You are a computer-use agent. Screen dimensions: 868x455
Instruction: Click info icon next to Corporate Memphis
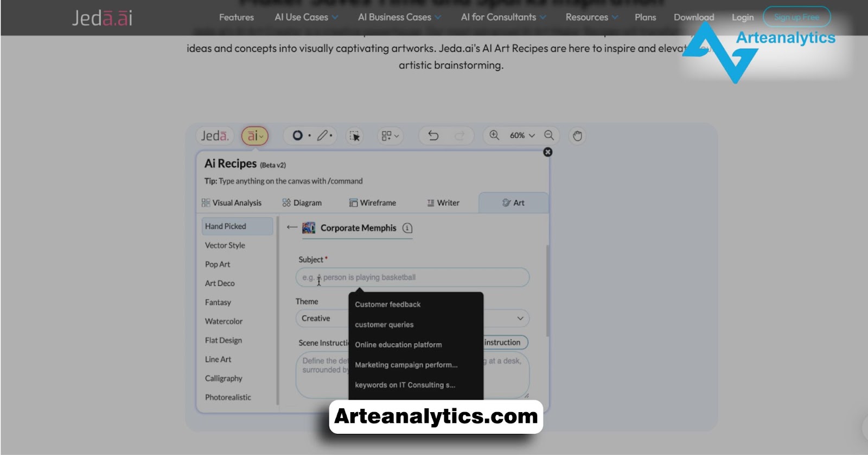pyautogui.click(x=407, y=228)
